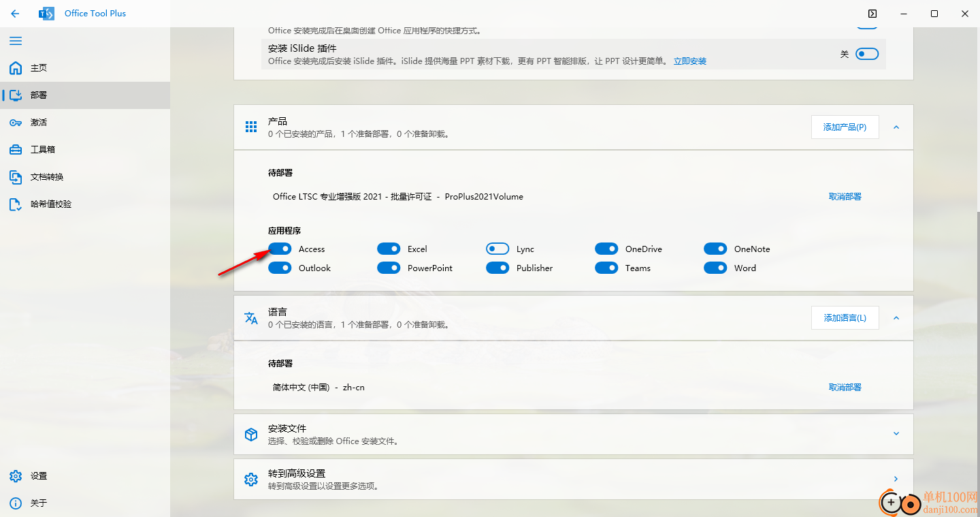Open the 工具箱 page
Screen dimensions: 980x517
[x=85, y=150]
